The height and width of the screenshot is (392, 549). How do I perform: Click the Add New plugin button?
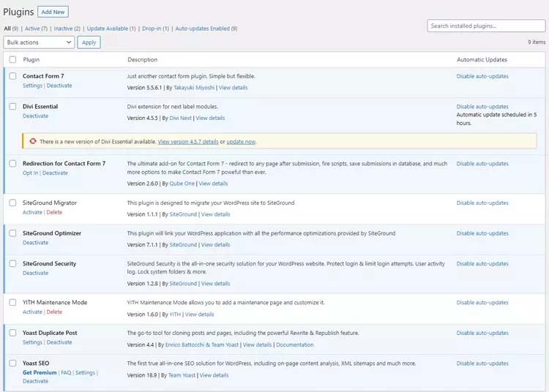tap(53, 12)
